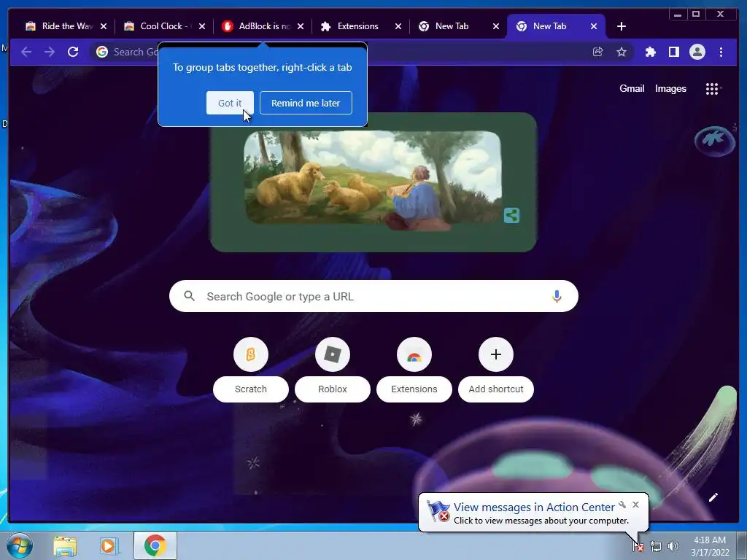
Task: Open the side panel icon
Action: click(x=673, y=52)
